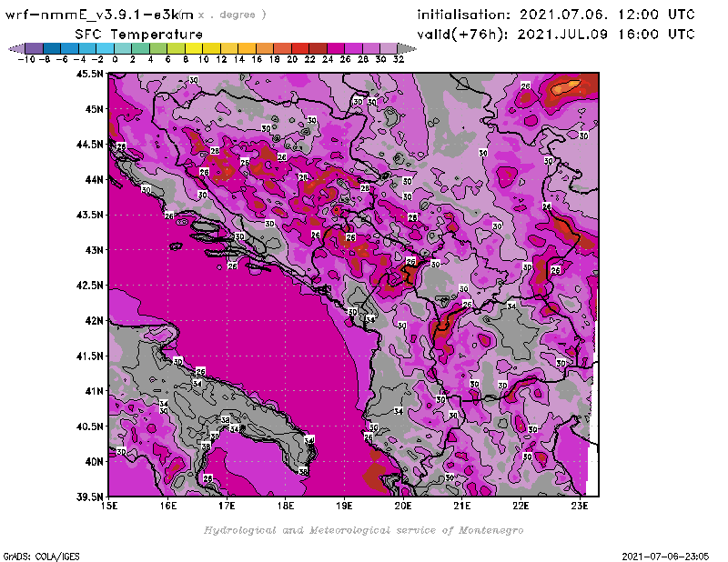
Task: Click the 44.5N latitude label
Action: (89, 145)
